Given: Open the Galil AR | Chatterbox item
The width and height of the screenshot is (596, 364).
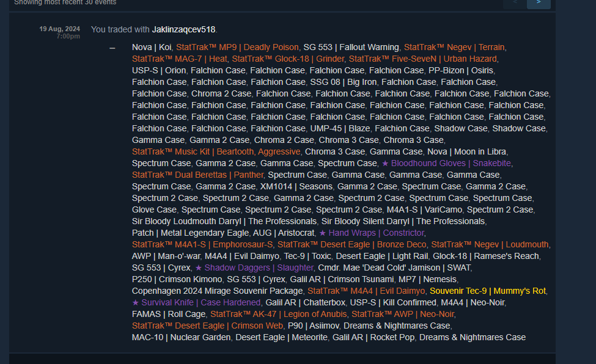Looking at the screenshot, I should click(x=305, y=302).
